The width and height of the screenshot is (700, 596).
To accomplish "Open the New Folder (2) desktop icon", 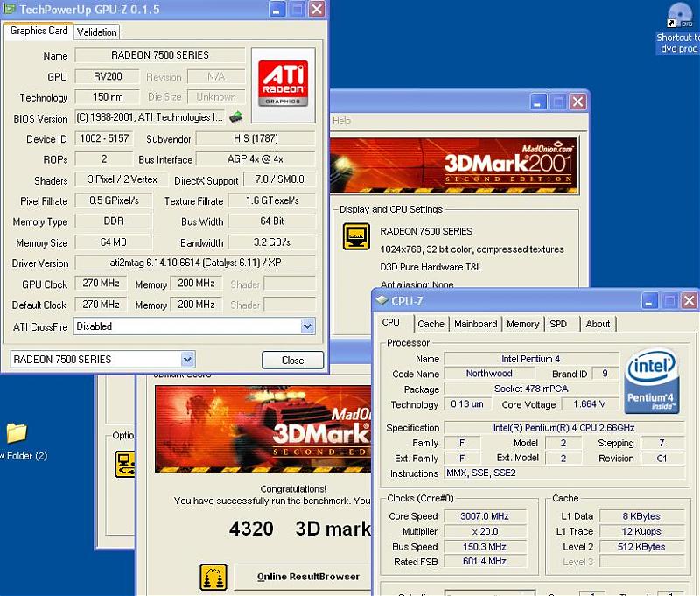I will pos(17,440).
